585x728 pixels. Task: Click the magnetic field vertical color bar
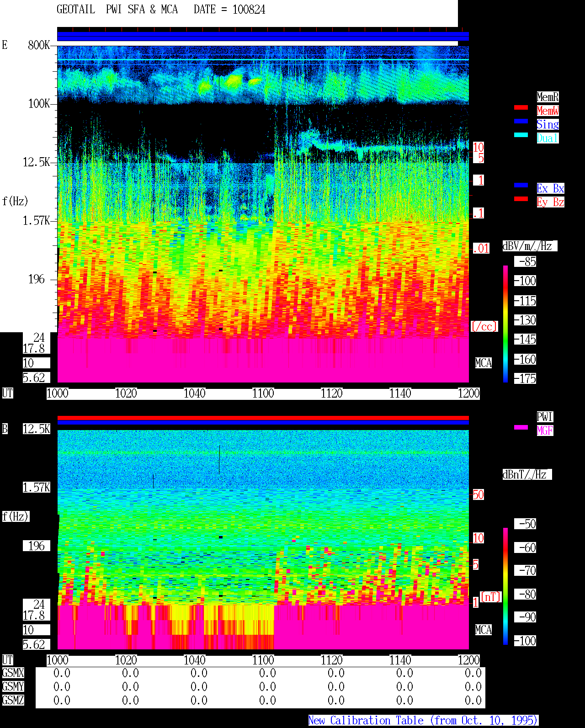click(x=505, y=586)
